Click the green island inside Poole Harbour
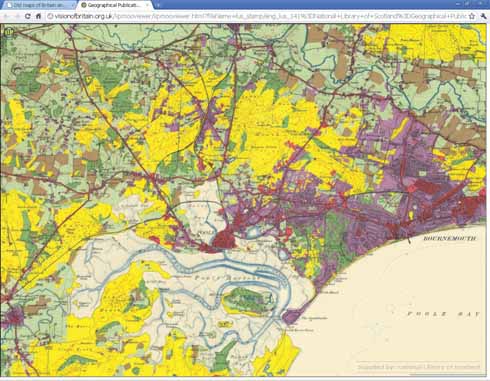490x381 pixels. pos(249,301)
